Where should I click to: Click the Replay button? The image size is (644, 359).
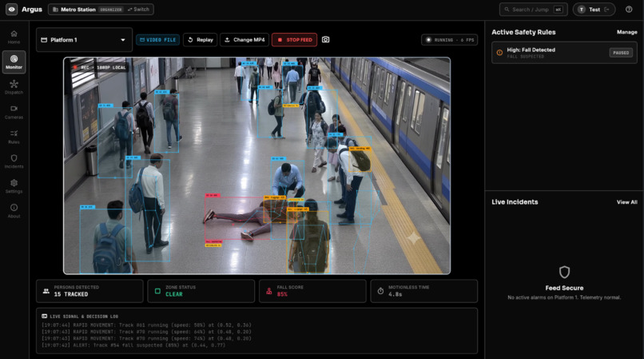coord(201,40)
